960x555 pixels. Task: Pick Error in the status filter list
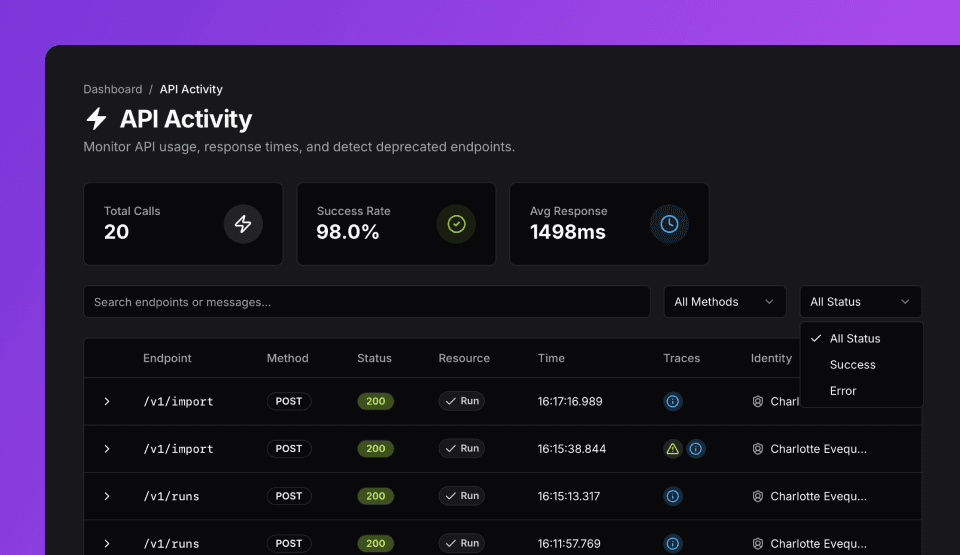843,391
